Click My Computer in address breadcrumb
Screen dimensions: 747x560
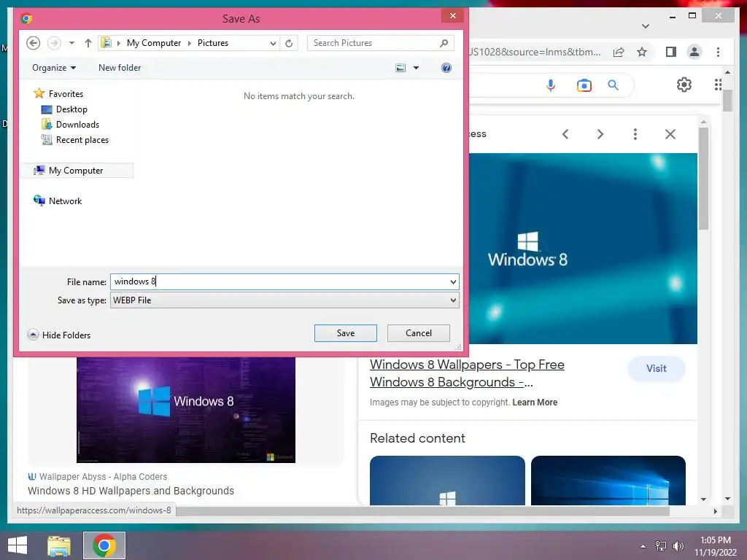(x=154, y=43)
